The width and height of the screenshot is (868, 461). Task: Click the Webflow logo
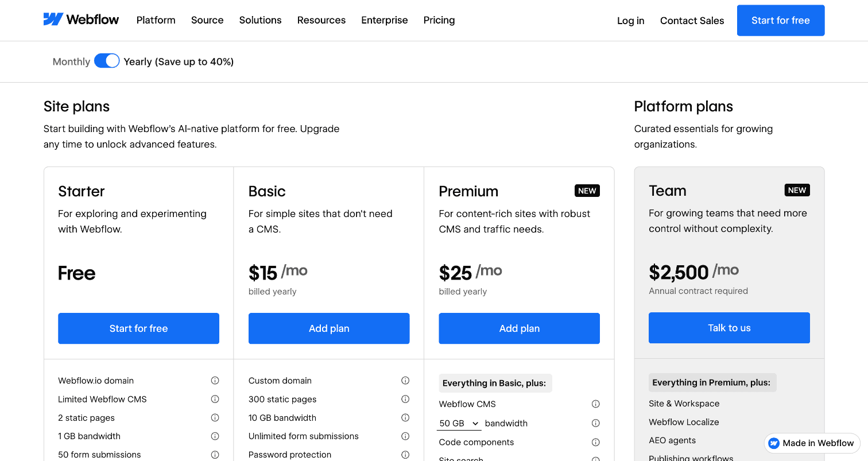click(81, 20)
